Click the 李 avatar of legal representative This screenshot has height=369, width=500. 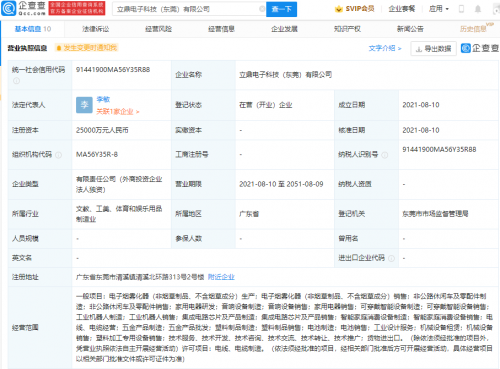coord(84,105)
